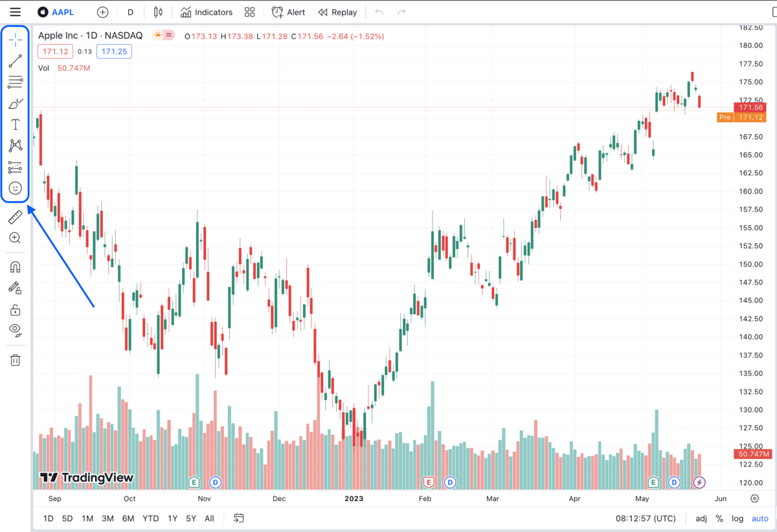The width and height of the screenshot is (777, 532).
Task: Choose the Fibonacci retracement lines tool
Action: (x=16, y=82)
